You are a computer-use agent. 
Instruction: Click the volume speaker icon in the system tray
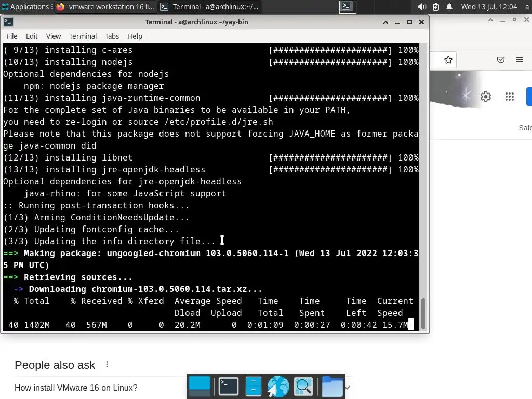point(422,7)
